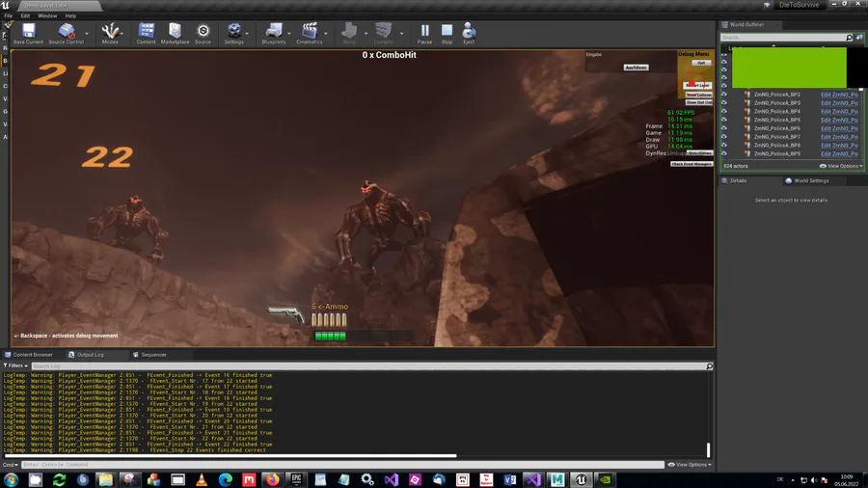Viewport: 868px width, 488px height.
Task: Expand the Settings dropdown arrow
Action: [x=247, y=34]
